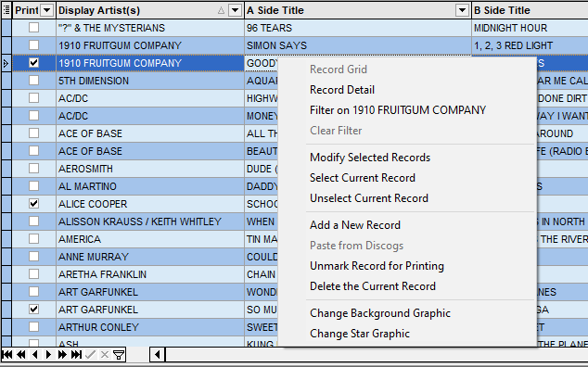This screenshot has height=367, width=588.
Task: Select the ARTHUR CONLEY artist cell
Action: pyautogui.click(x=150, y=327)
